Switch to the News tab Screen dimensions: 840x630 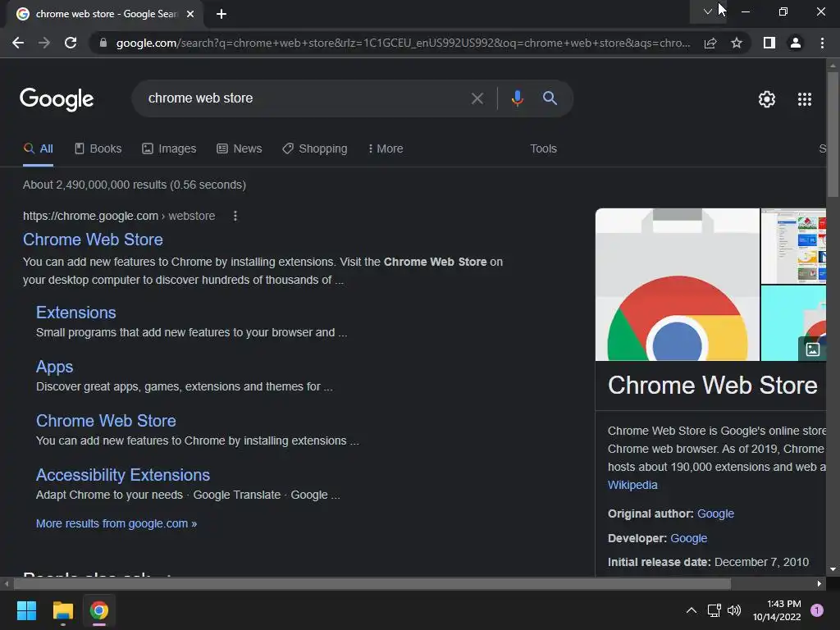pos(240,149)
